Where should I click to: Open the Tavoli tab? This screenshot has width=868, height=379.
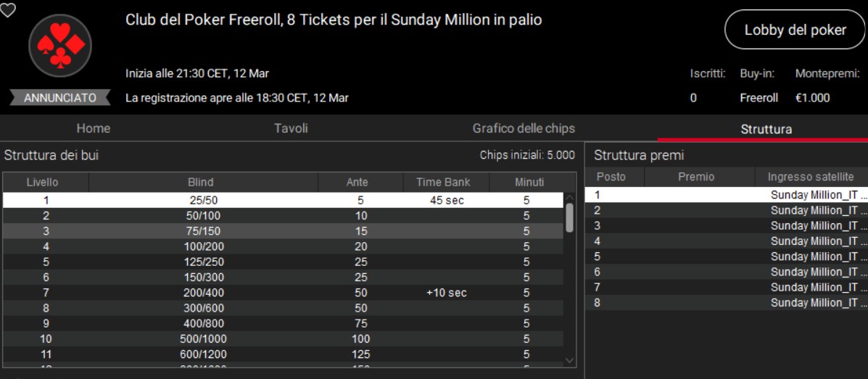291,128
